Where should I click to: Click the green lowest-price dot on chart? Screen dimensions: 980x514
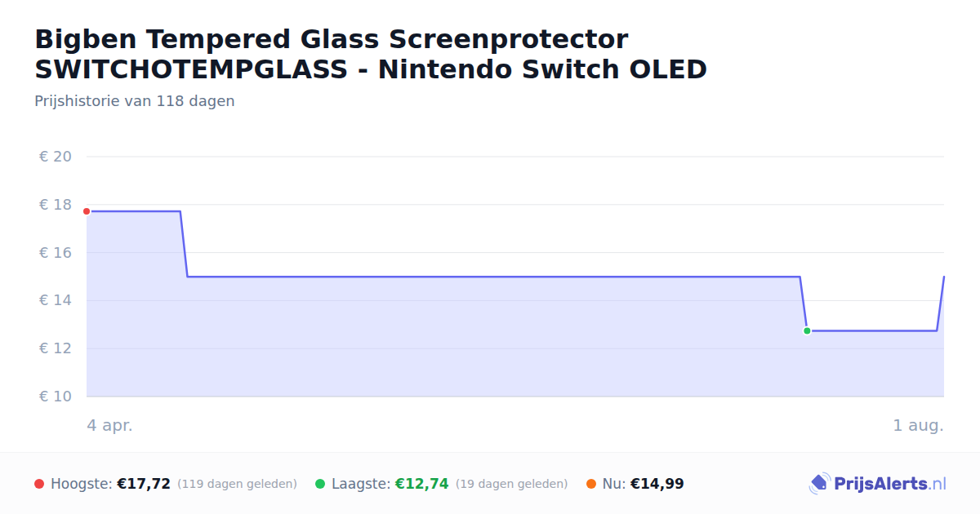pos(807,330)
